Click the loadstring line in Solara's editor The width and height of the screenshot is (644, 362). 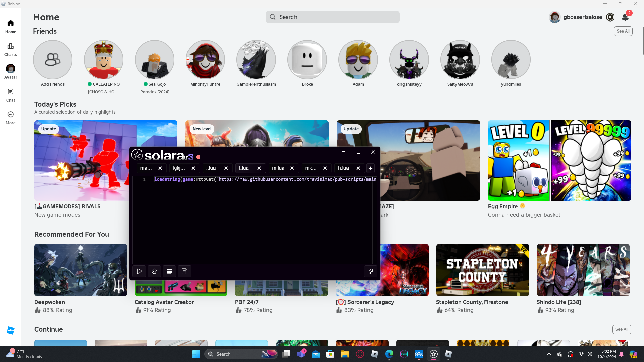point(265,179)
